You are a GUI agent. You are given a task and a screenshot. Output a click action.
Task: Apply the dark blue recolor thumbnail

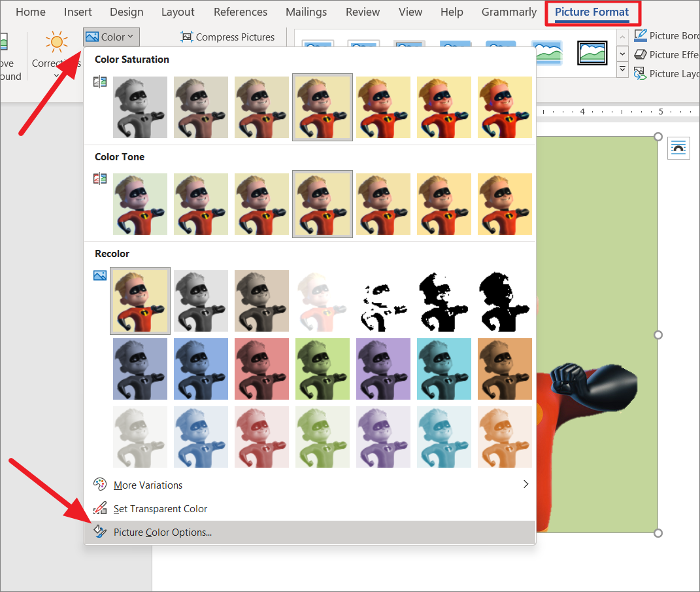coord(201,369)
